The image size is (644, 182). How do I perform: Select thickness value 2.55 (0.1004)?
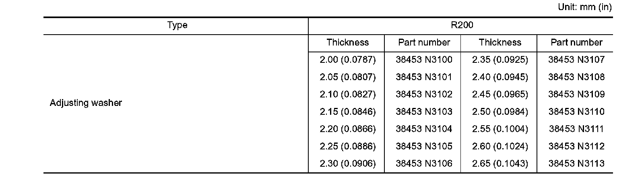click(500, 129)
